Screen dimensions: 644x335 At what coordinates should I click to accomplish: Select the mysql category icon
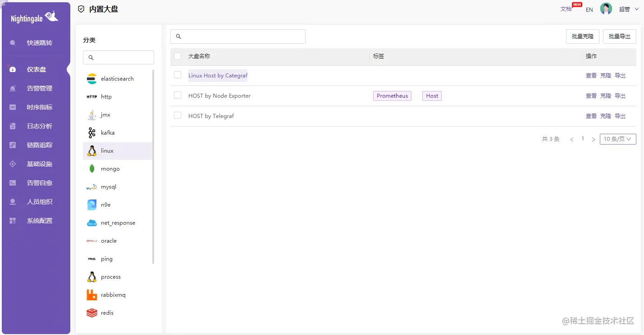(x=92, y=187)
